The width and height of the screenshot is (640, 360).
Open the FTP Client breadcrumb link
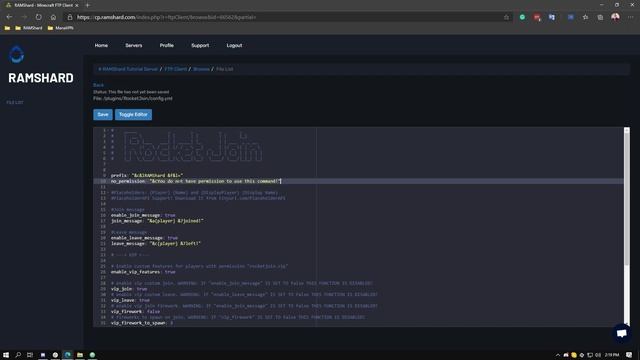coord(176,69)
